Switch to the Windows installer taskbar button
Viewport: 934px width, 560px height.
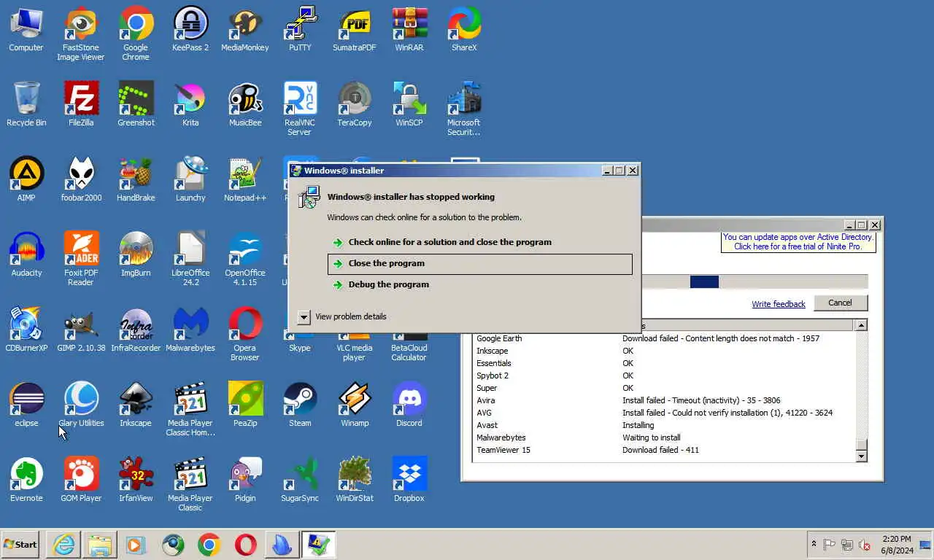coord(319,544)
